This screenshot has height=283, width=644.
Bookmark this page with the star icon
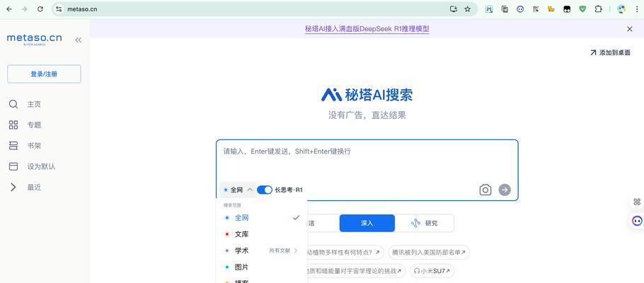click(467, 9)
